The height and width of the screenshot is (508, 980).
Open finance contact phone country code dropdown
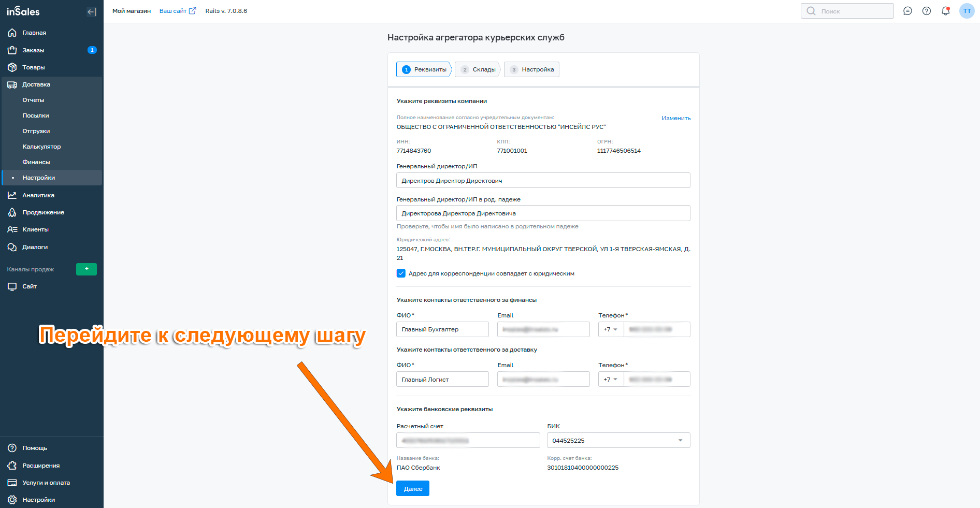click(611, 329)
